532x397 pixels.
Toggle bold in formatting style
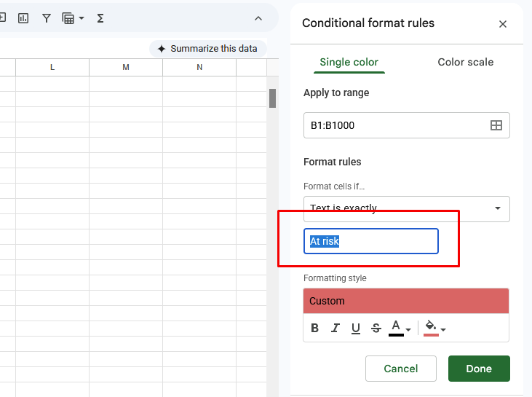tap(315, 328)
